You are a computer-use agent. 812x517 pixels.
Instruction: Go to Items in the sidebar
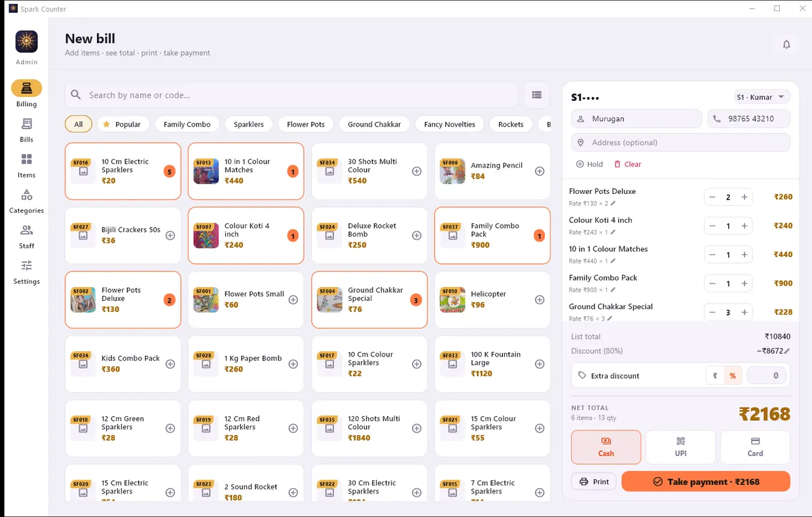[x=26, y=165]
